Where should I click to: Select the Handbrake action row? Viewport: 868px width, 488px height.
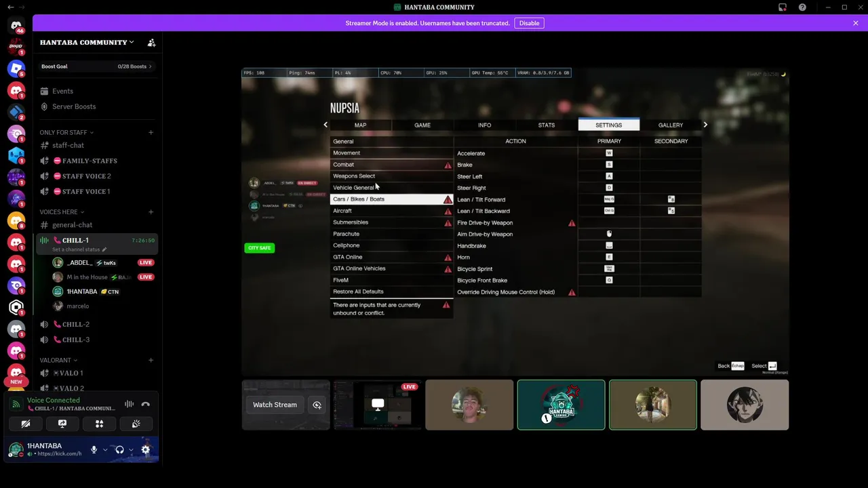(x=578, y=246)
